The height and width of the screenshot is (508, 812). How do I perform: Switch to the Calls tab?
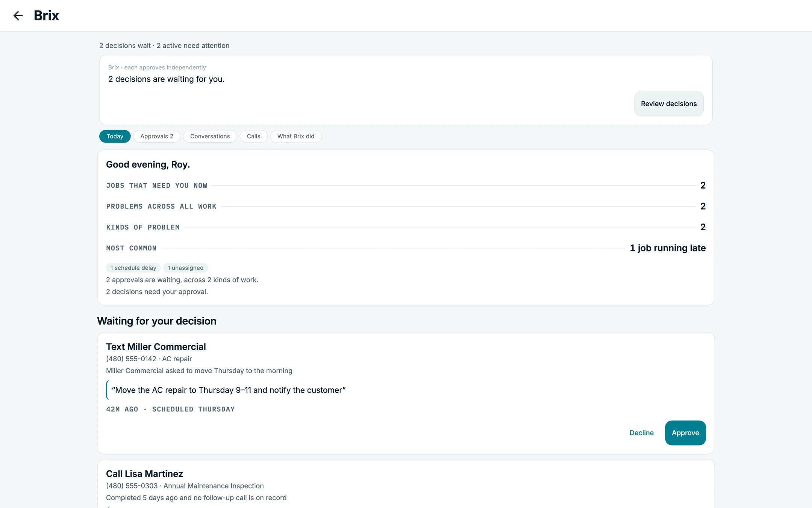click(x=253, y=136)
